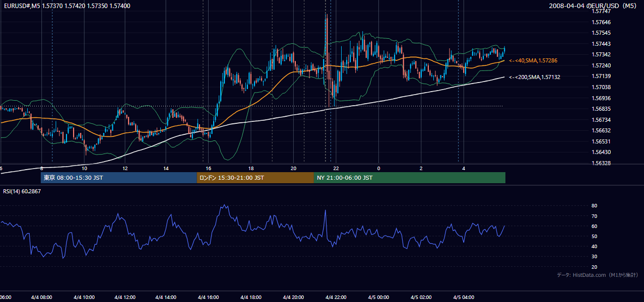Click price level 1.56531 on the price axis
The height and width of the screenshot is (302, 644).
click(x=601, y=141)
